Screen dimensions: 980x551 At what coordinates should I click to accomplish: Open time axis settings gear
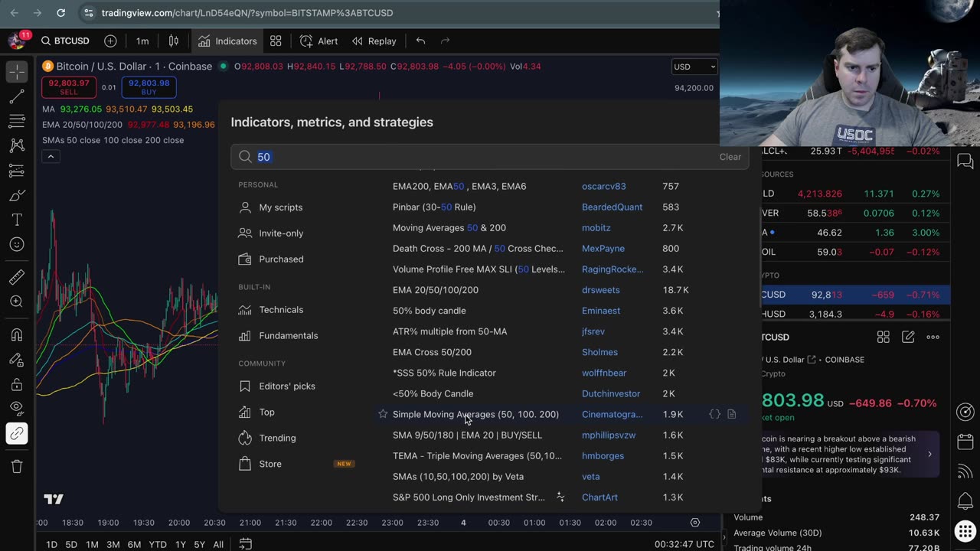point(695,523)
